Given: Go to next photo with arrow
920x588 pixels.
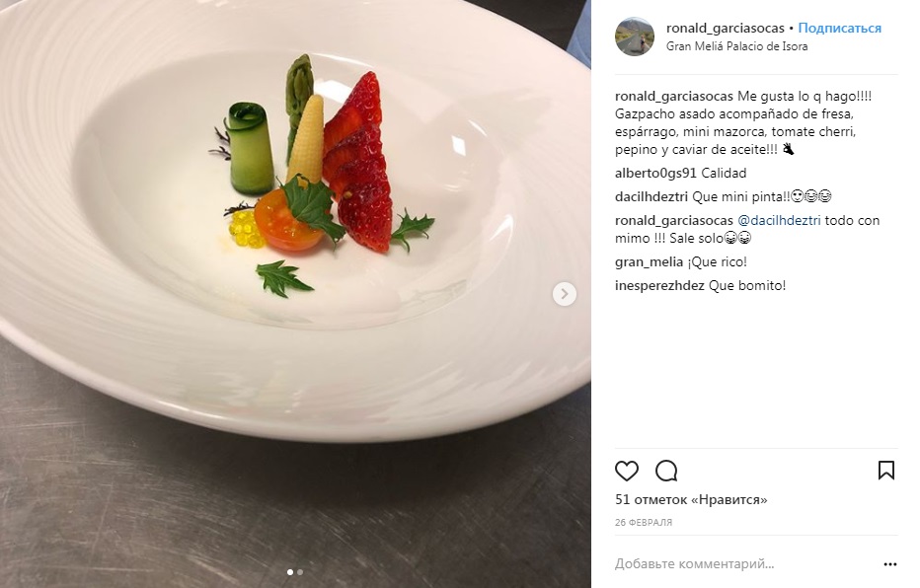Looking at the screenshot, I should (x=565, y=294).
